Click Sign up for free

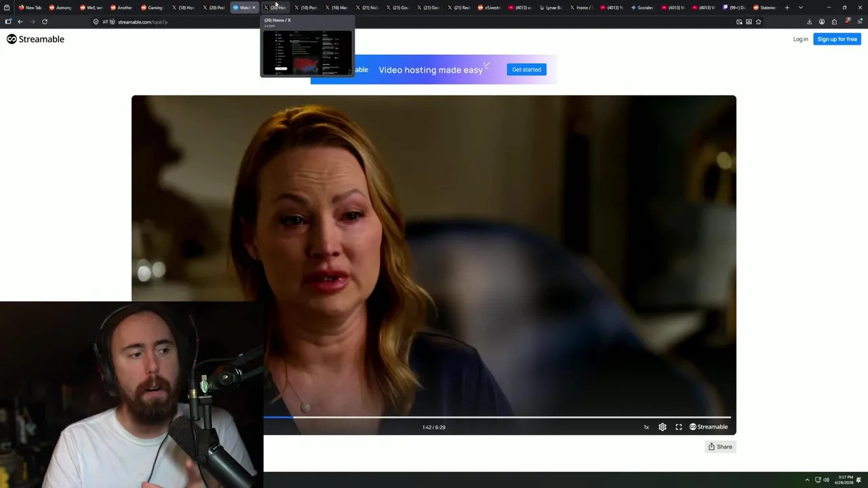tap(837, 39)
